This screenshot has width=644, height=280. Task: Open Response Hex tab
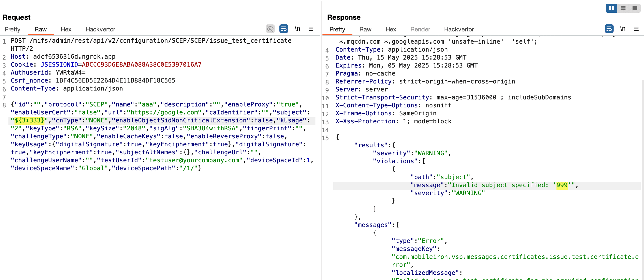click(391, 29)
